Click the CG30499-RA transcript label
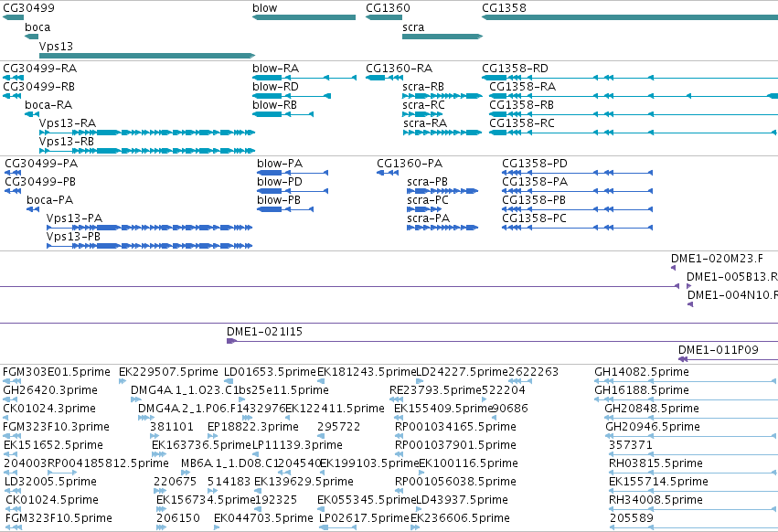 [39, 68]
